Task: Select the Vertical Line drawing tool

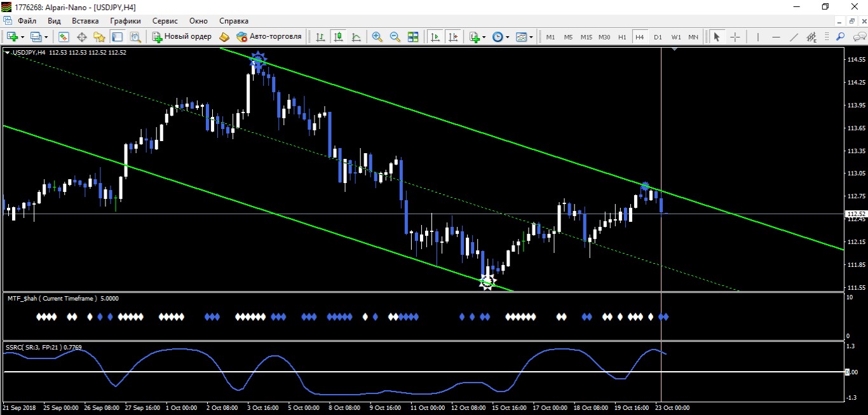Action: (757, 37)
